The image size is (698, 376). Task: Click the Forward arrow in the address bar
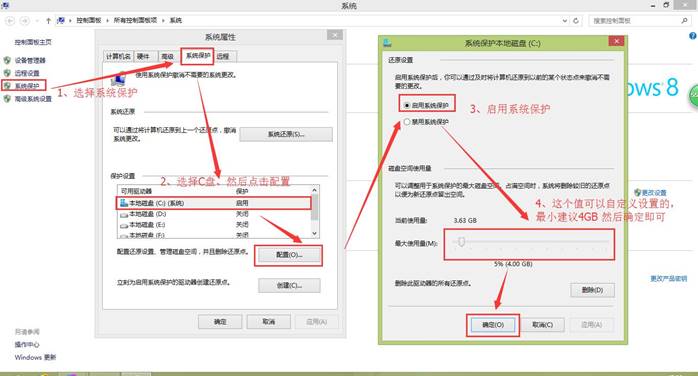point(25,20)
